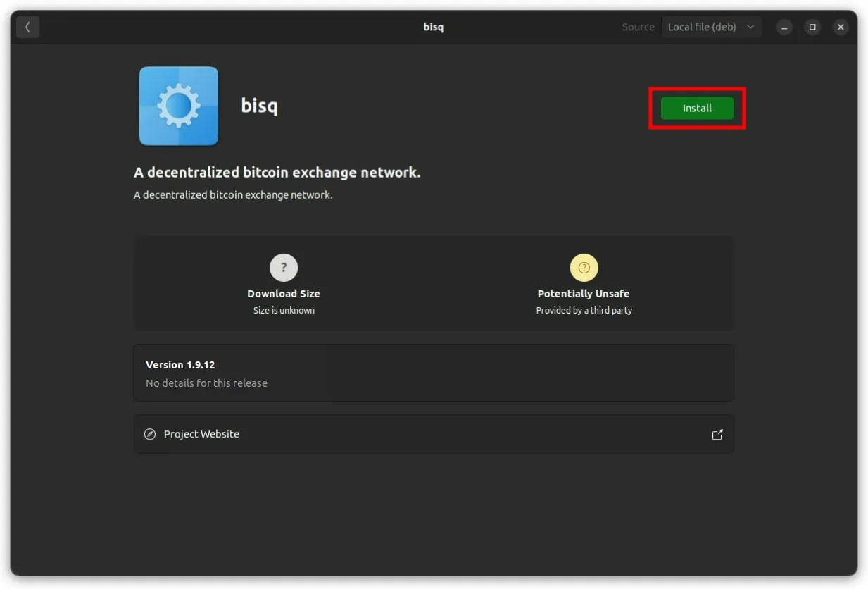Go back using the header back arrow
Viewport: 868px width, 589px height.
pyautogui.click(x=27, y=27)
